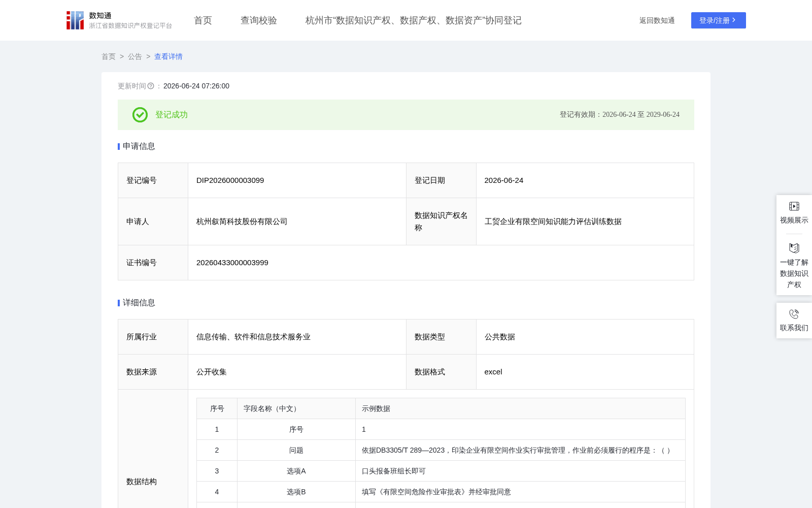Click the 详细信息 section heading
The height and width of the screenshot is (508, 812).
point(139,303)
